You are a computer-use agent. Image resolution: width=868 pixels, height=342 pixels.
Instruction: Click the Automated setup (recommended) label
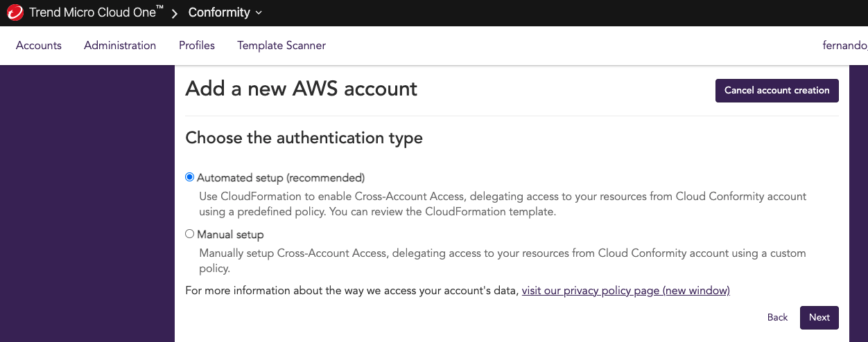(x=281, y=178)
